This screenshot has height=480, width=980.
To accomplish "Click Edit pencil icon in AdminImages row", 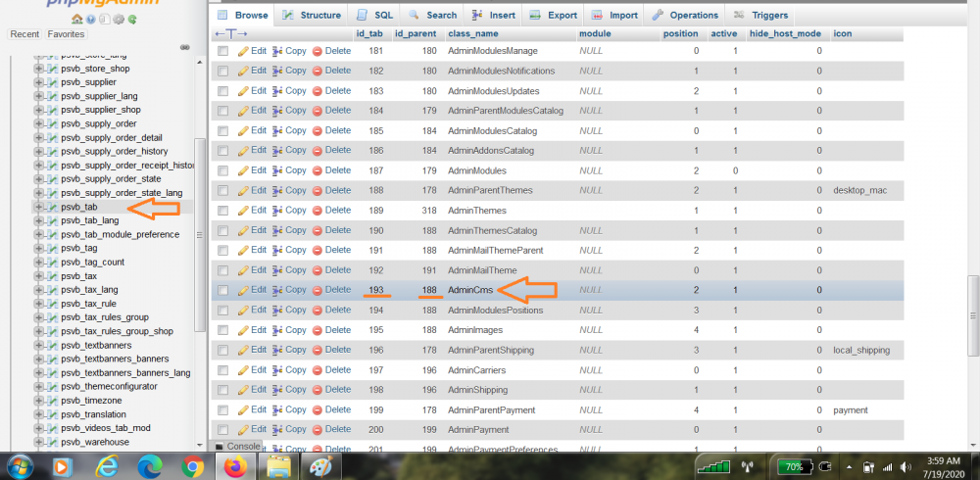I will coord(243,330).
